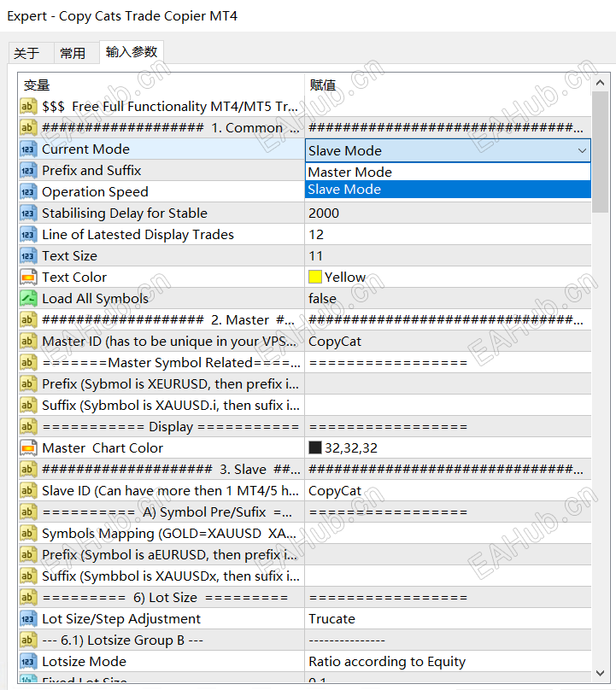The width and height of the screenshot is (616, 690).
Task: Select the 'Master Chart Color' row label
Action: [x=103, y=448]
